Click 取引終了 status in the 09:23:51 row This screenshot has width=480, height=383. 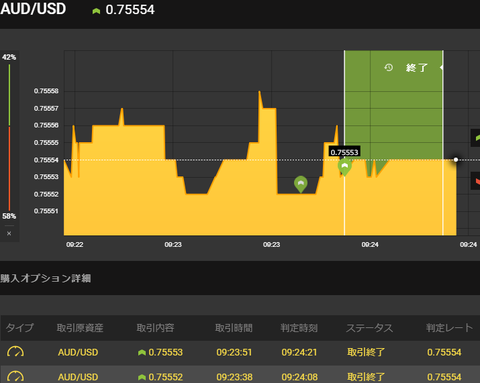click(366, 352)
